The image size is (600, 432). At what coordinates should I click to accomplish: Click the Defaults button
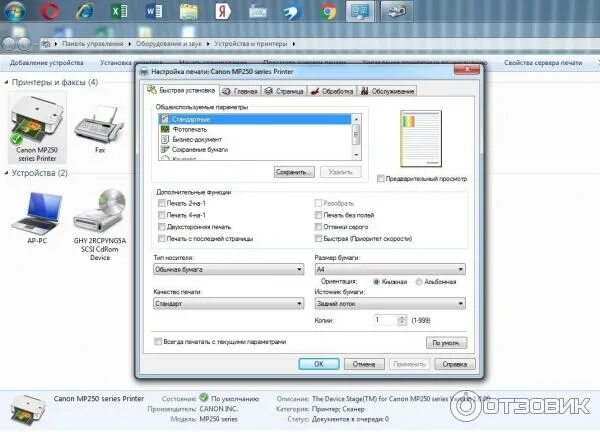(446, 342)
